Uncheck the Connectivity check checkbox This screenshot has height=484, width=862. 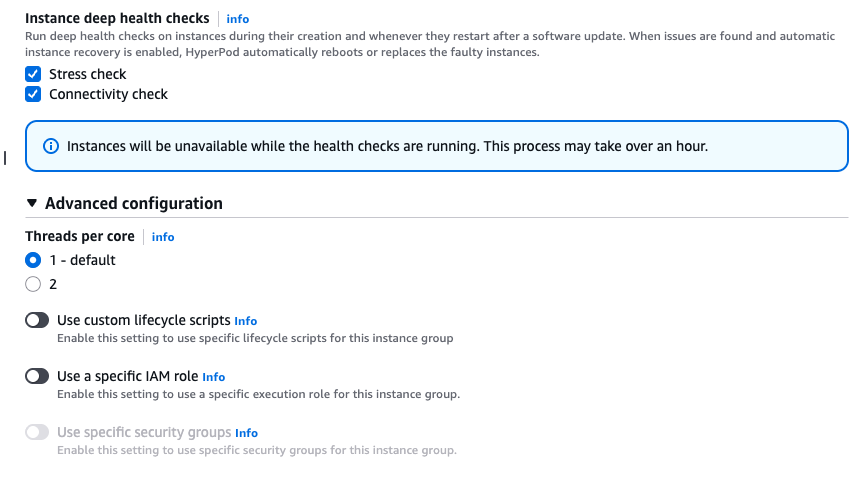[33, 94]
